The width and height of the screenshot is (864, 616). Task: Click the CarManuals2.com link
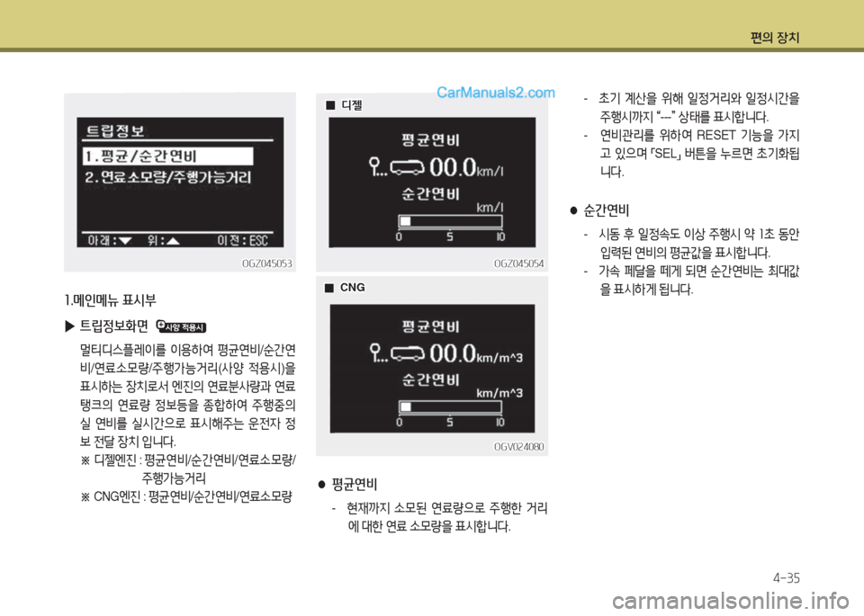point(495,93)
